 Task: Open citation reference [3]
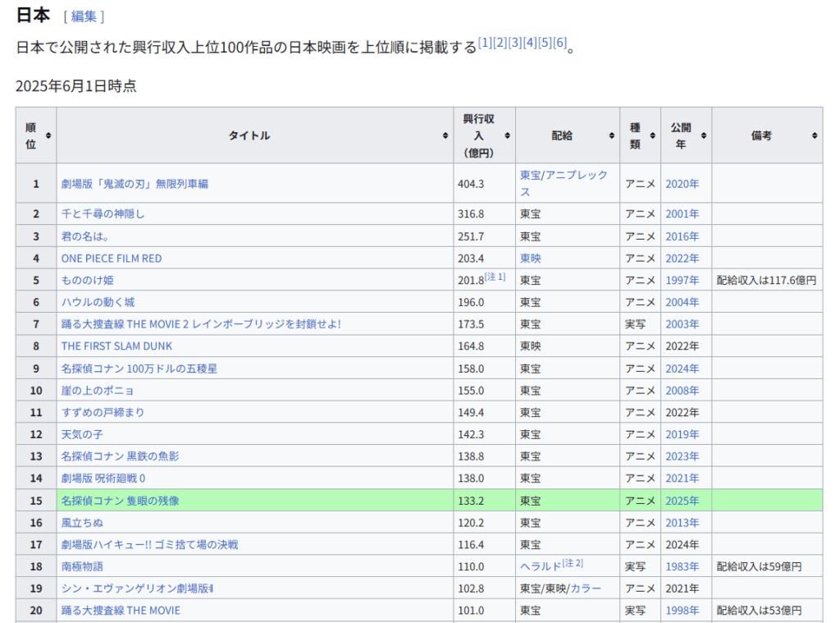coord(515,43)
